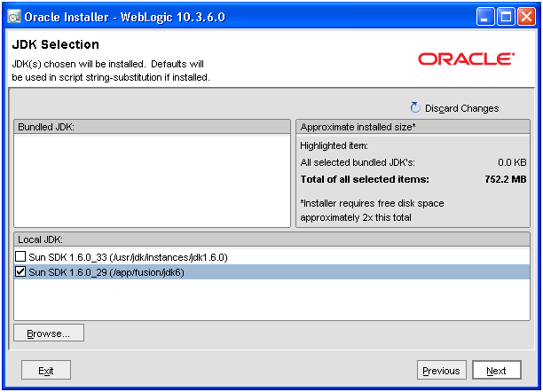Click the All selected bundled JDK's label

(x=358, y=162)
